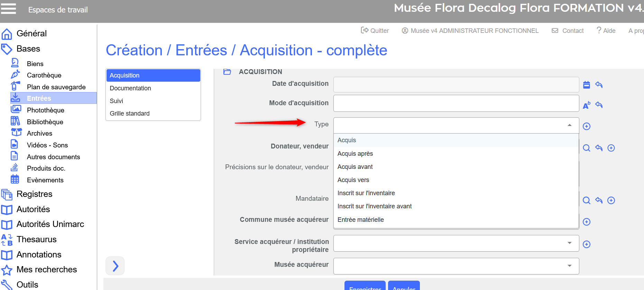Image resolution: width=644 pixels, height=290 pixels.
Task: Click the Mode d'acquisition input field
Action: point(456,103)
